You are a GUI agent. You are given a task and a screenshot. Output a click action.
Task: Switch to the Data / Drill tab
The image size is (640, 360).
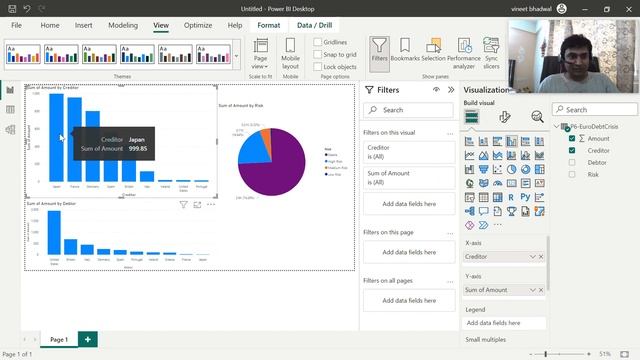(314, 25)
